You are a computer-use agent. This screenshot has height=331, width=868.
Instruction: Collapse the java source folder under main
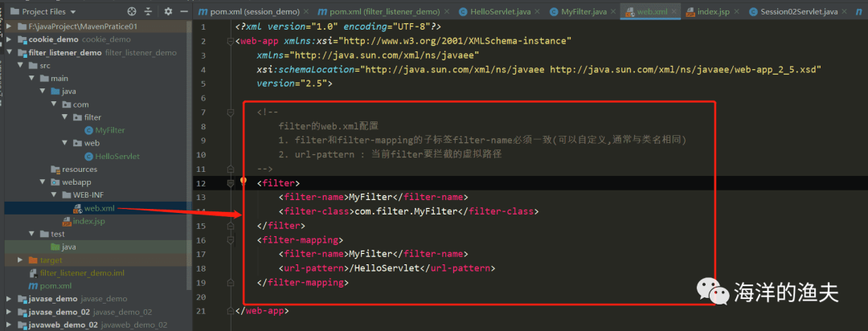click(x=43, y=92)
